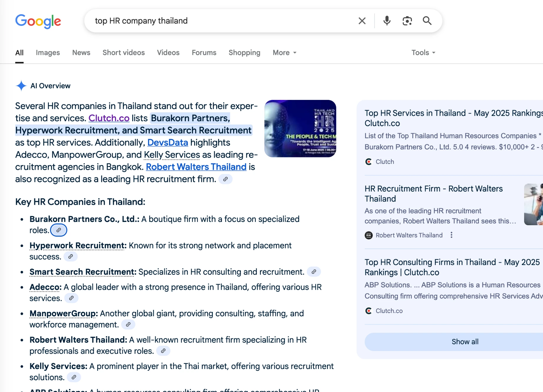Click the Key HR Companies in Thailand heading
The height and width of the screenshot is (392, 543).
(80, 202)
